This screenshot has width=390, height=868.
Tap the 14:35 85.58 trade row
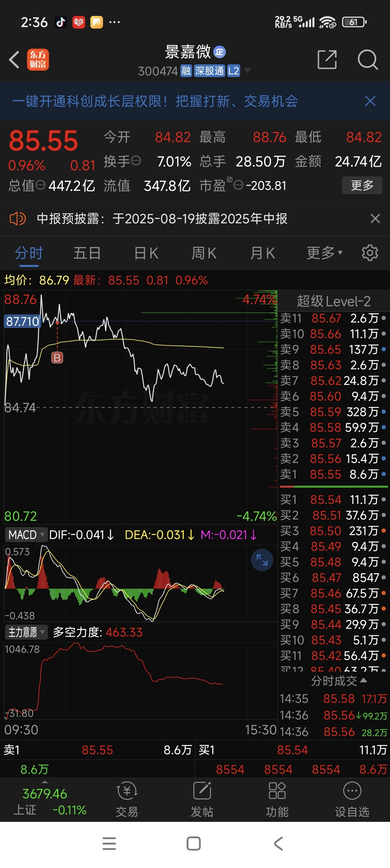[333, 699]
